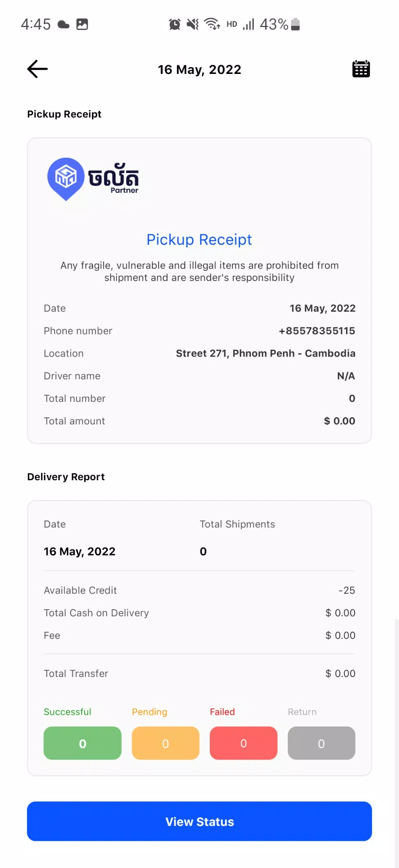This screenshot has height=868, width=399.
Task: Tap the Total Transfer amount row
Action: point(199,673)
